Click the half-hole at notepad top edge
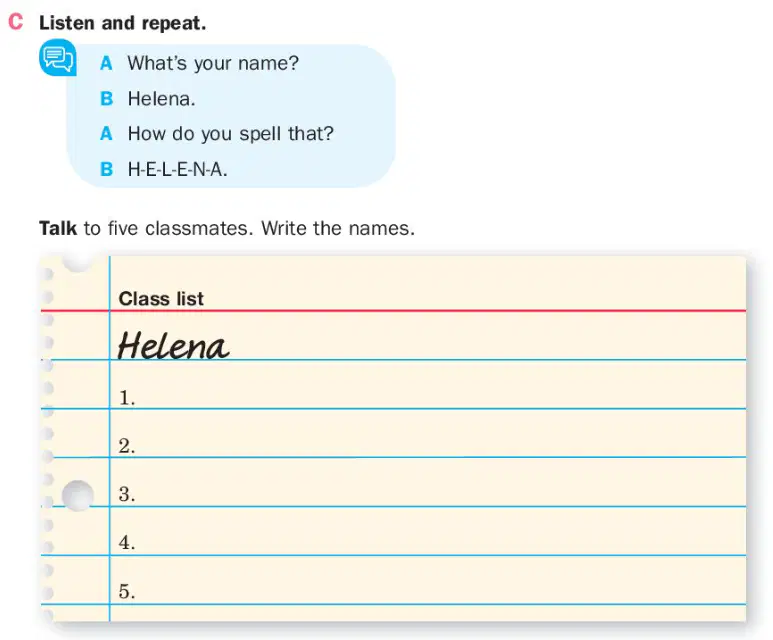Image resolution: width=773 pixels, height=640 pixels. pyautogui.click(x=78, y=264)
